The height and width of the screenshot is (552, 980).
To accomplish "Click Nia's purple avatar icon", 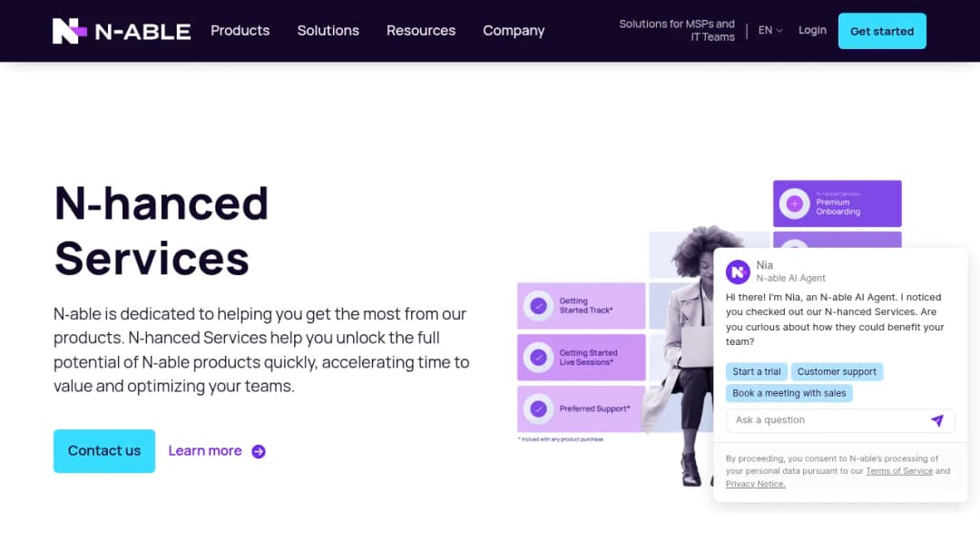I will point(738,272).
